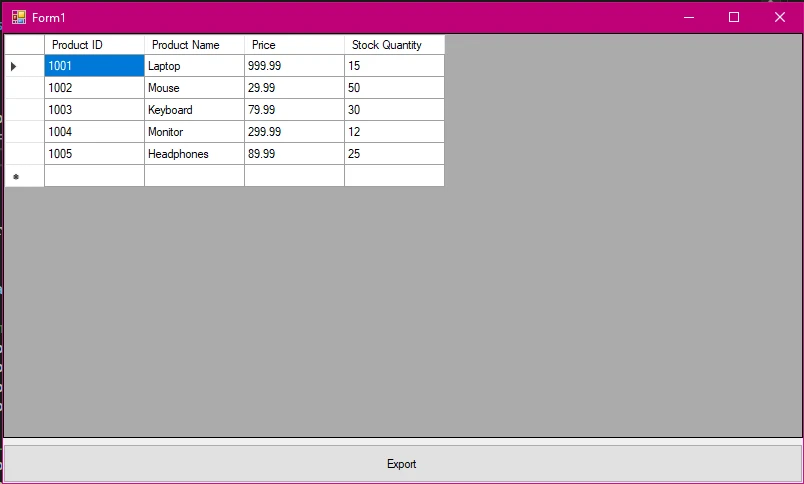Select the Keyboard price cell 79.99

tap(294, 110)
